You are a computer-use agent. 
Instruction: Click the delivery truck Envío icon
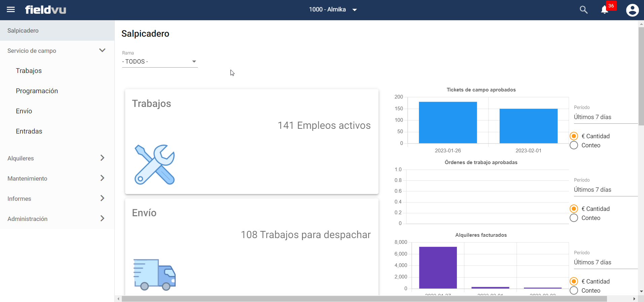154,274
